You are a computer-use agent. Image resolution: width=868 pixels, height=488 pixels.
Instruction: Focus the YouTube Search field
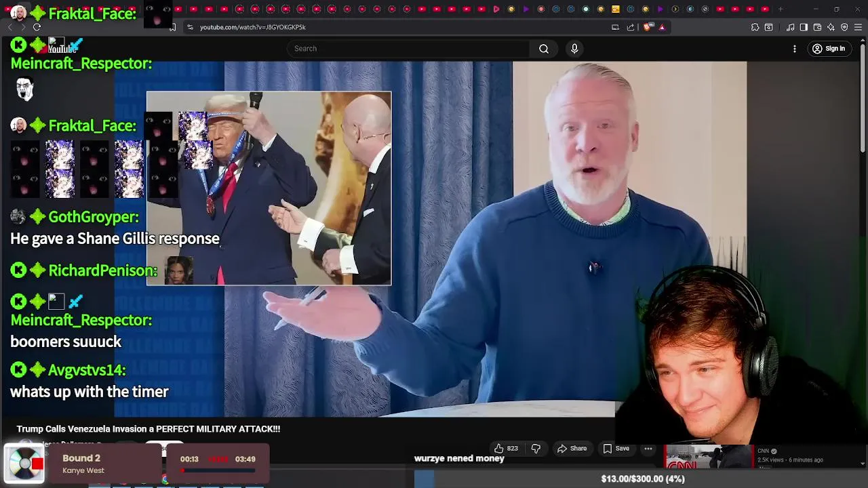click(408, 48)
